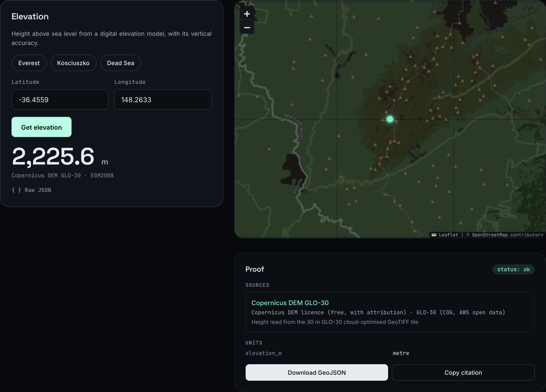Click the 'elevation_m' unit label

point(263,353)
